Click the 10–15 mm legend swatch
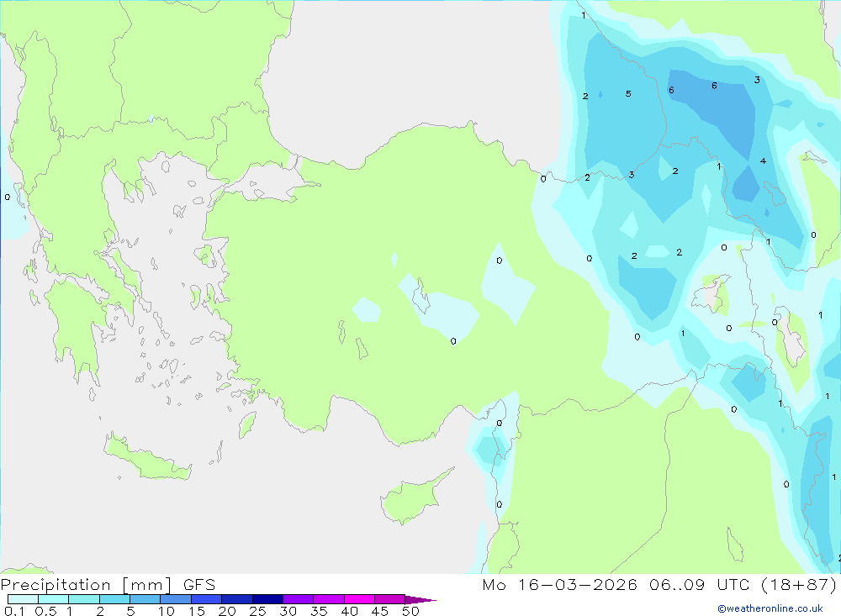The width and height of the screenshot is (841, 616). (176, 599)
